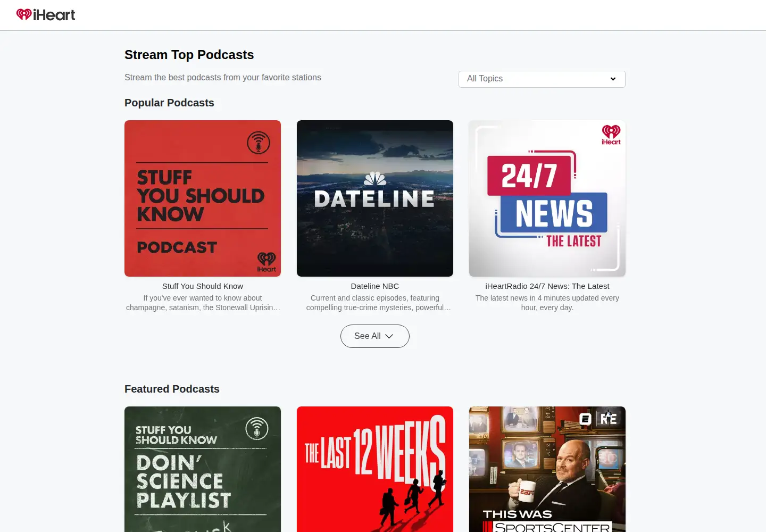Open the All Topics dropdown
Image resolution: width=766 pixels, height=532 pixels.
pyautogui.click(x=542, y=79)
